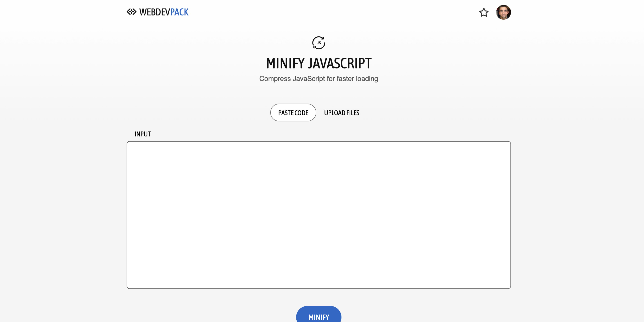
Task: Click the 'Compress JavaScript for faster loading' subtitle
Action: tap(319, 79)
